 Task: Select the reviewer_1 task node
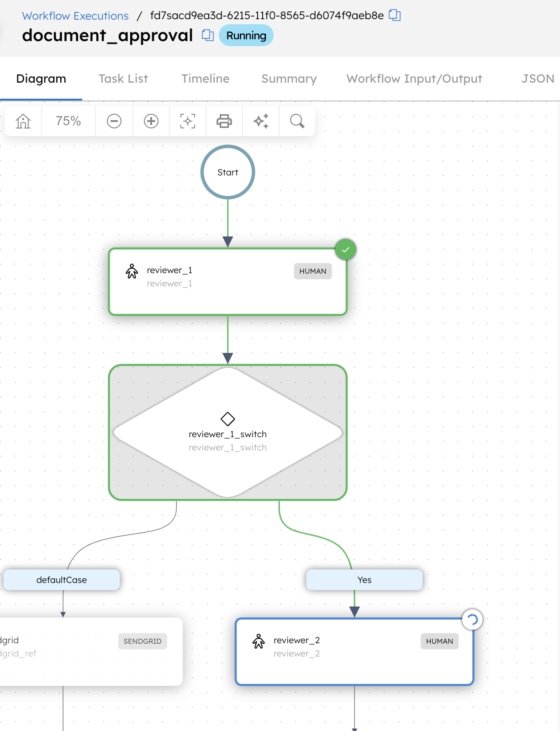(x=228, y=282)
